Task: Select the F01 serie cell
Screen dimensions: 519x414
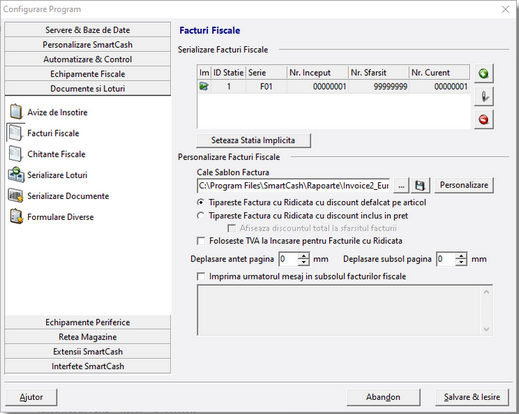Action: pyautogui.click(x=266, y=87)
